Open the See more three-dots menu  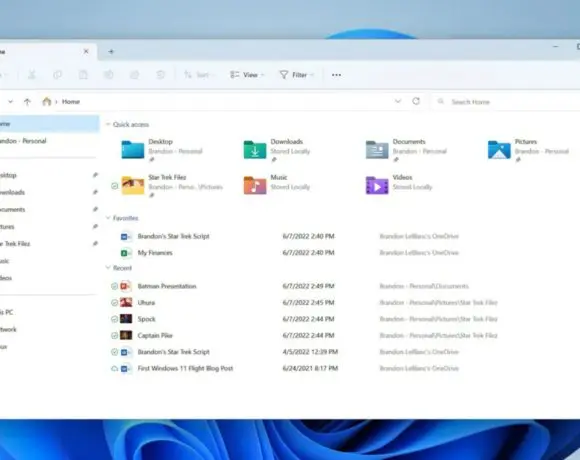(336, 75)
